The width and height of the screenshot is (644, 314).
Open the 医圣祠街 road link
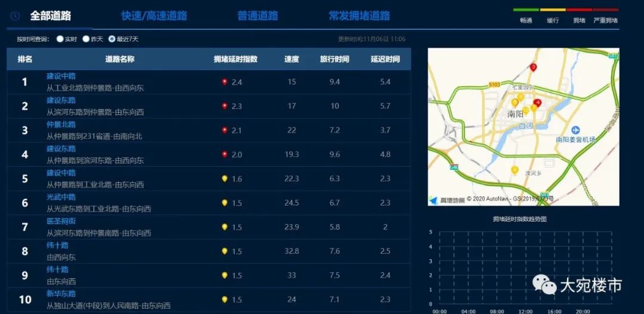tap(61, 221)
